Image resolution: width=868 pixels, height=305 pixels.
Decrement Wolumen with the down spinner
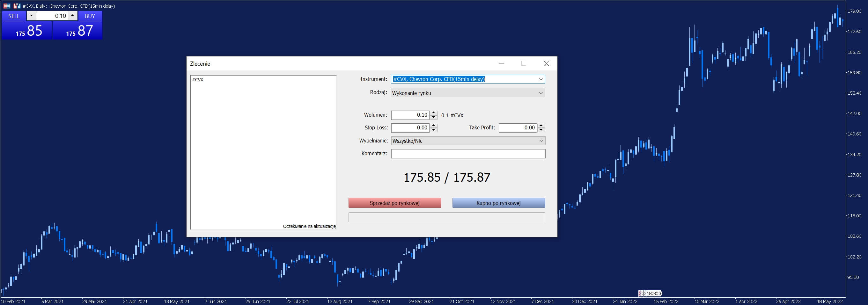[x=434, y=117]
